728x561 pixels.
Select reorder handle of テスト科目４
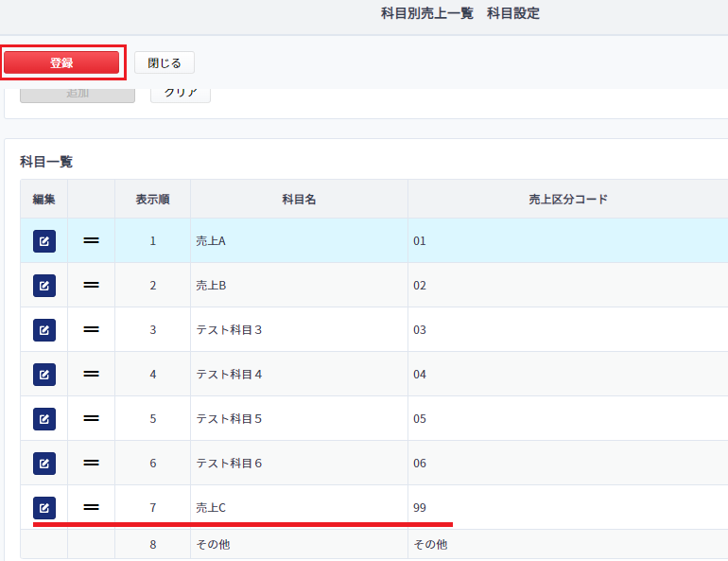click(x=91, y=374)
